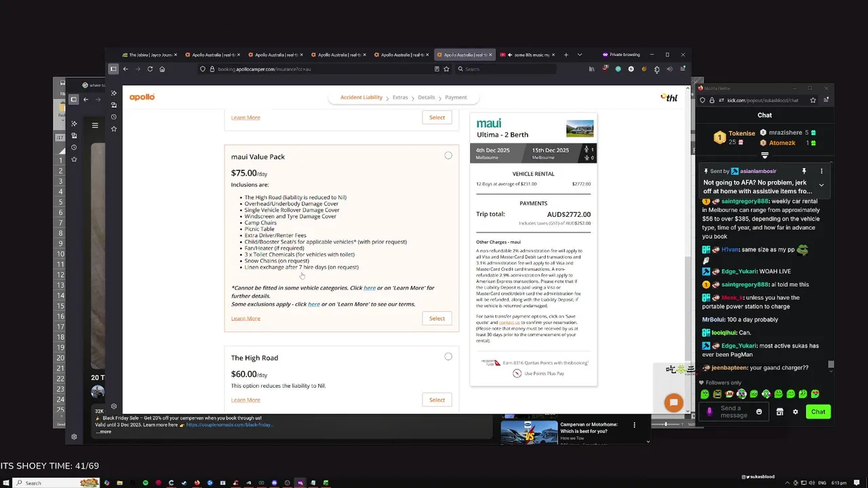The height and width of the screenshot is (488, 868).
Task: Open the Kick chat shop icon
Action: coord(780,411)
